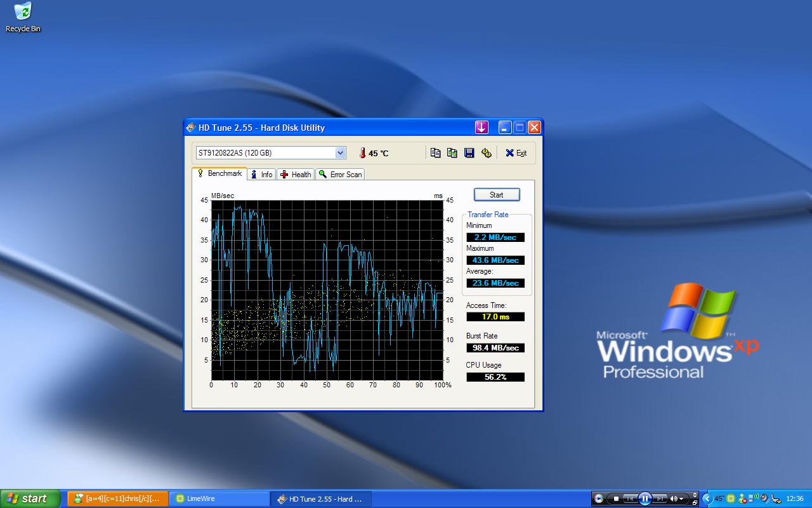Click the 12:36 system clock

point(794,498)
